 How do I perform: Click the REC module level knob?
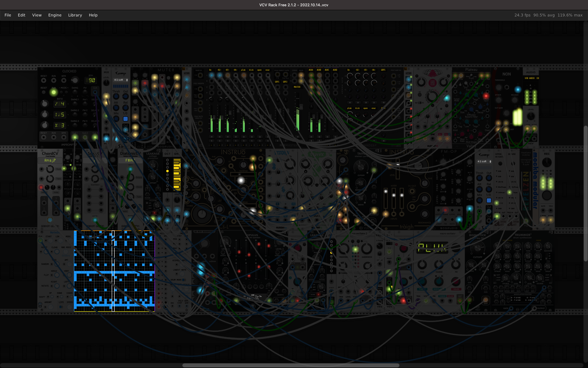[x=547, y=162]
